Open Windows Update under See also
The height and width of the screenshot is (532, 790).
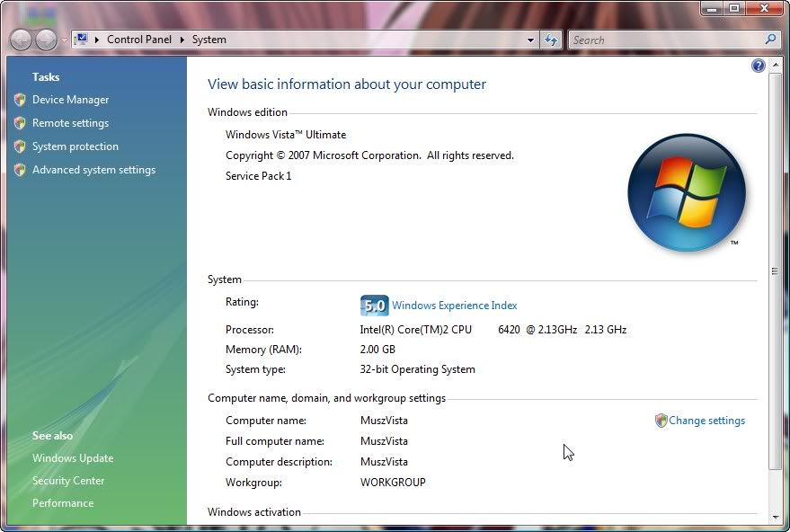click(x=73, y=458)
